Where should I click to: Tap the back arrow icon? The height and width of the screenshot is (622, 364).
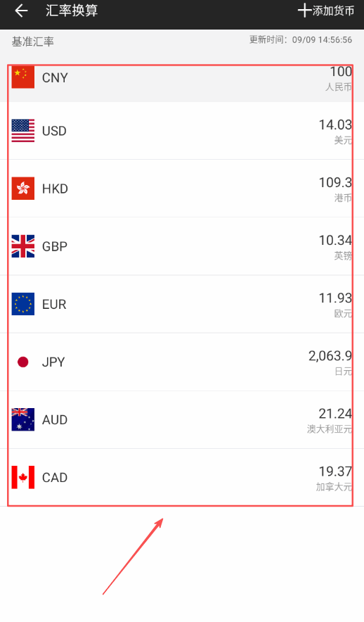point(21,11)
